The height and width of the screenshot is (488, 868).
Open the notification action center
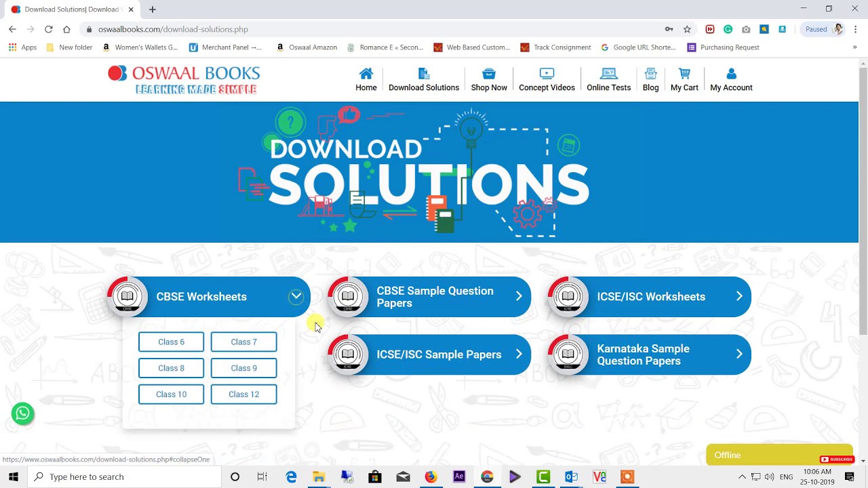(x=849, y=476)
